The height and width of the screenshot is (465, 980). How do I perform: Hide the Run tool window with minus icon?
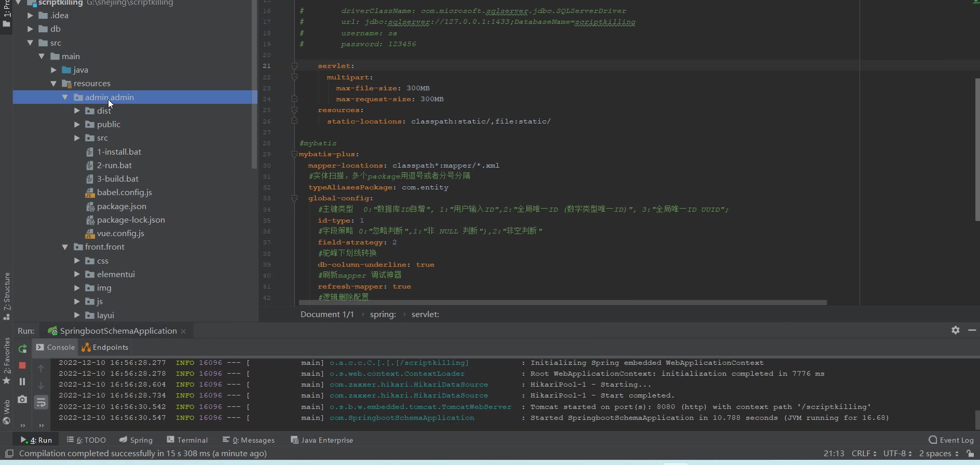pos(972,330)
